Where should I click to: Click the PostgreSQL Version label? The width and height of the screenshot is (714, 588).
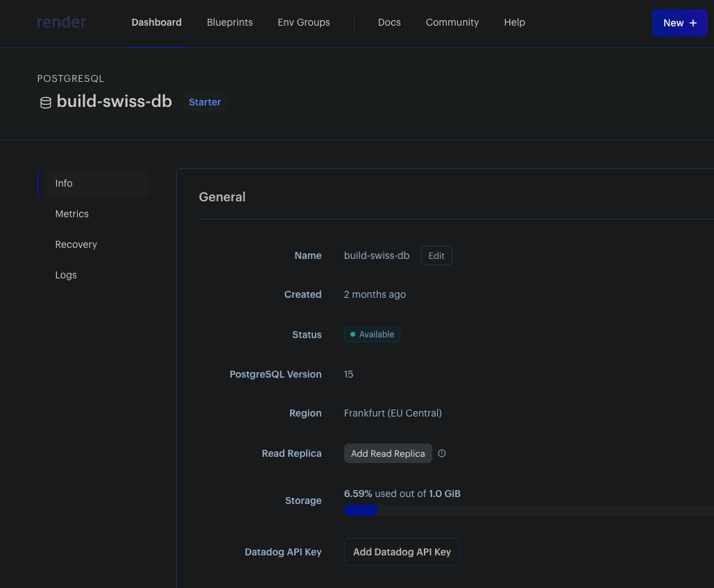pyautogui.click(x=275, y=374)
